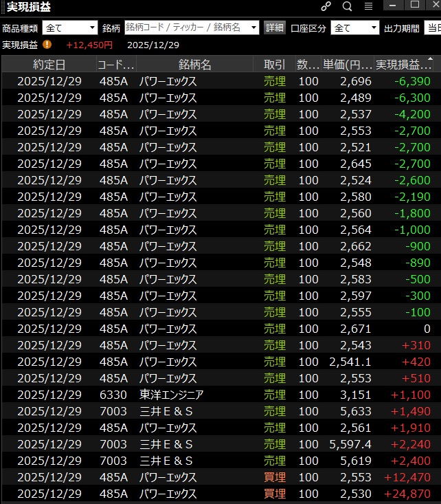
Task: Sort by the 実現損益 column header
Action: 404,65
